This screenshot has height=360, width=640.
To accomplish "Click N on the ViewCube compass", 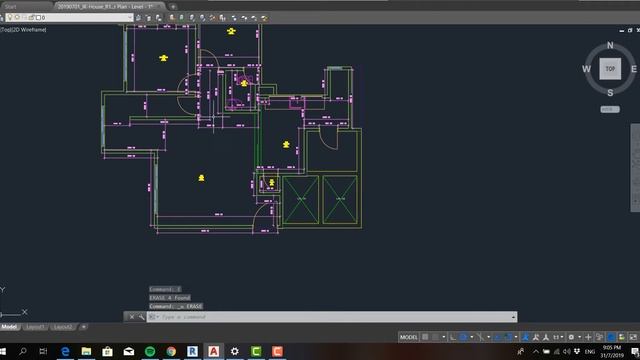I will [x=610, y=45].
